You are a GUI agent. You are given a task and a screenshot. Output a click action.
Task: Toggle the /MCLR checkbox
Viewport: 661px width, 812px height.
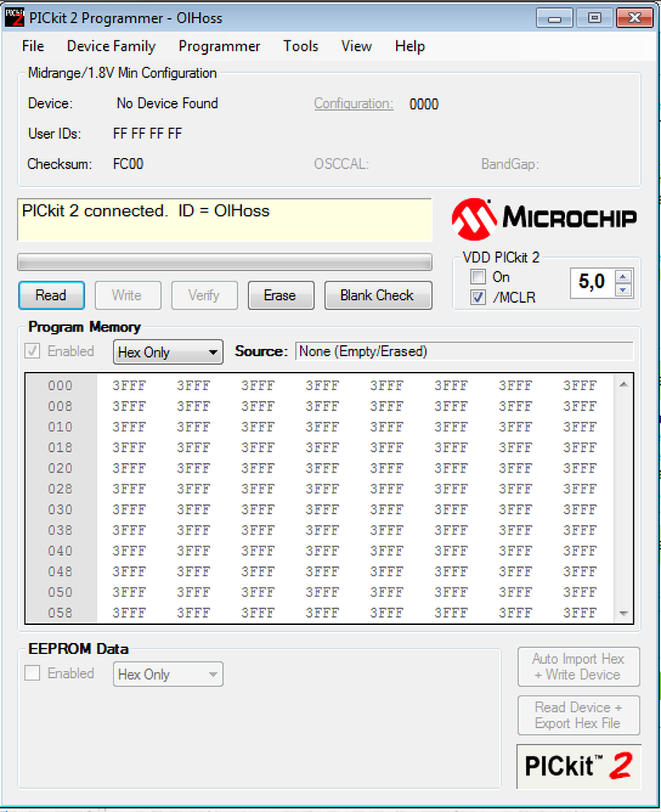[478, 297]
